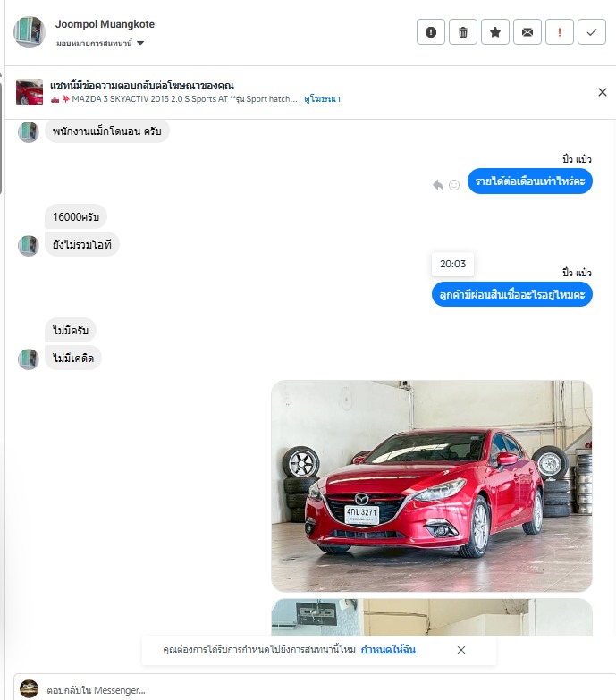Reply to the income question message with the arrow icon
Viewport: 616px width, 700px height.
pos(438,185)
